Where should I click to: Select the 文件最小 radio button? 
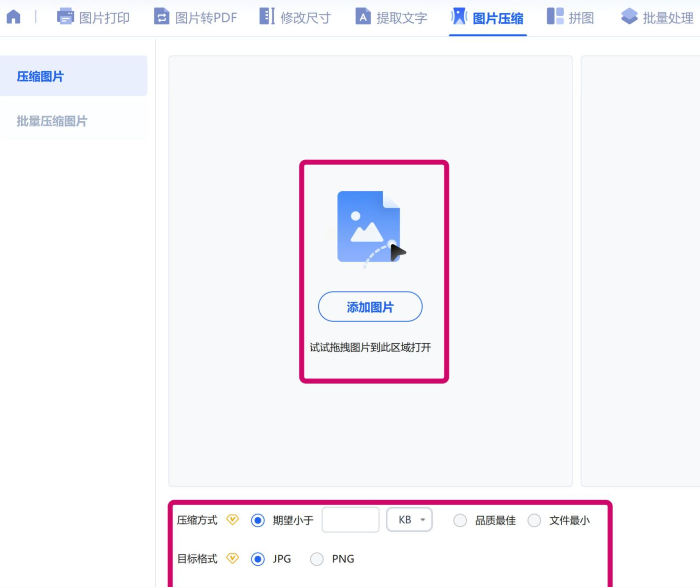(534, 520)
